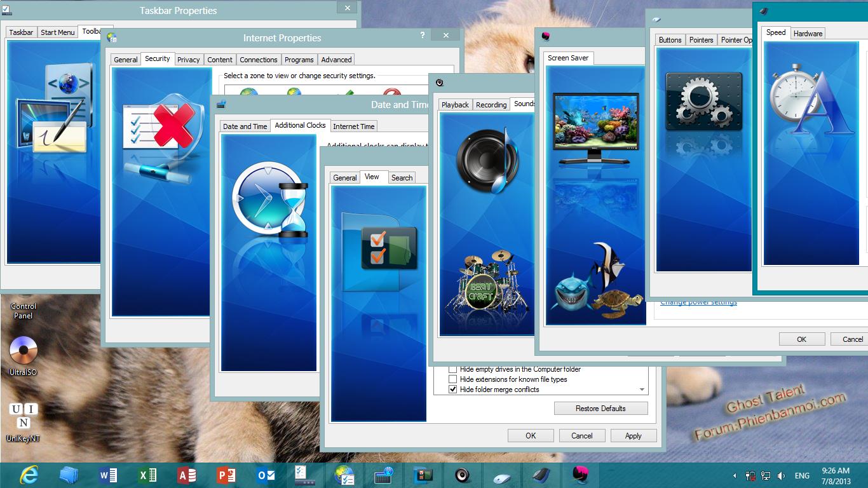Uncheck Hide folder merge conflicts

pos(453,390)
